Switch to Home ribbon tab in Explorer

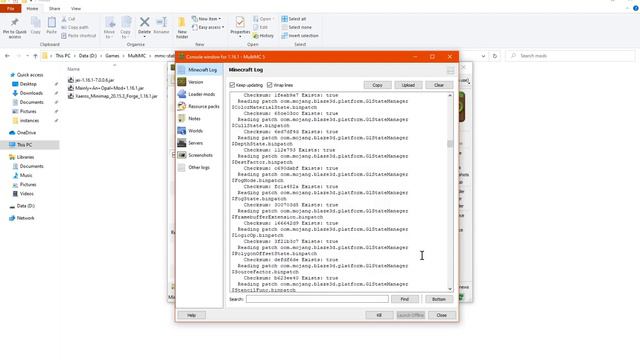click(x=32, y=8)
